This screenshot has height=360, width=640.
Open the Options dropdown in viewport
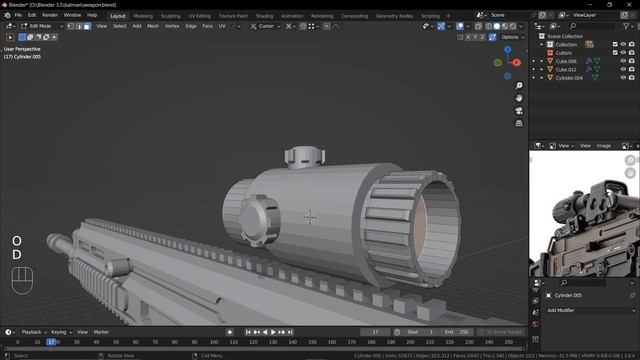point(513,37)
